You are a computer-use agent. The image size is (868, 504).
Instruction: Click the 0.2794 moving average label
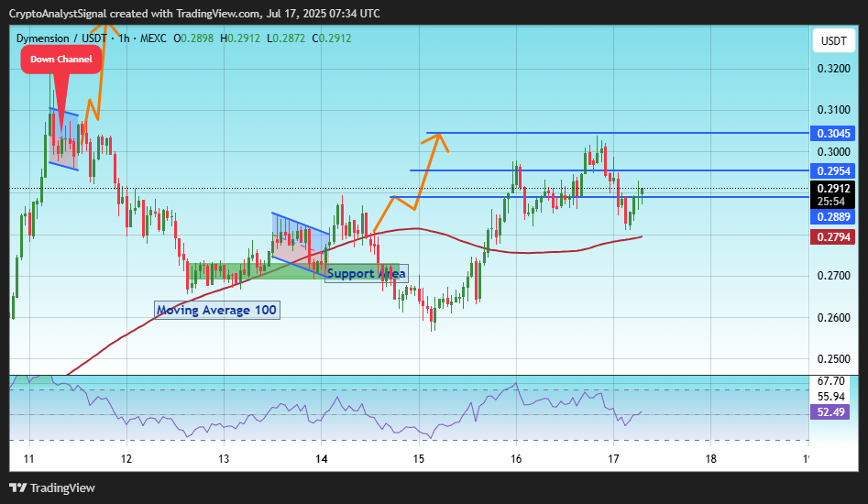click(833, 237)
